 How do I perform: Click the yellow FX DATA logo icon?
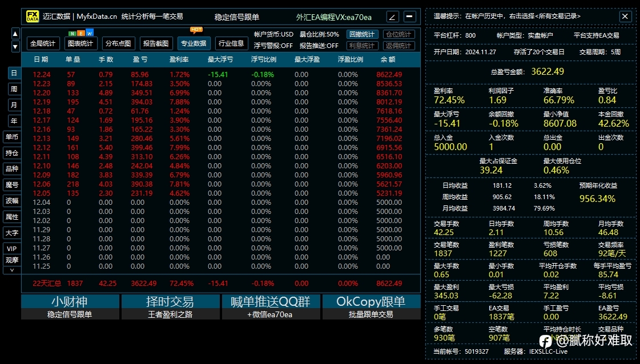[x=33, y=17]
